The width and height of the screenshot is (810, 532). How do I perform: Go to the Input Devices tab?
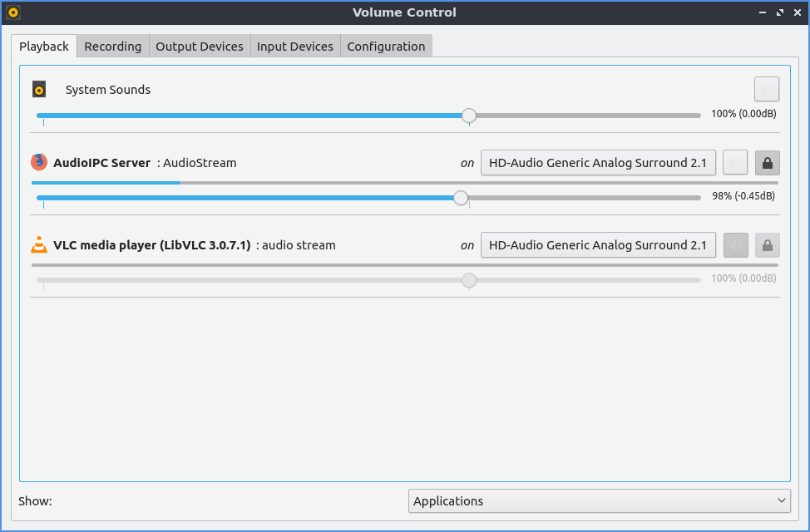294,47
